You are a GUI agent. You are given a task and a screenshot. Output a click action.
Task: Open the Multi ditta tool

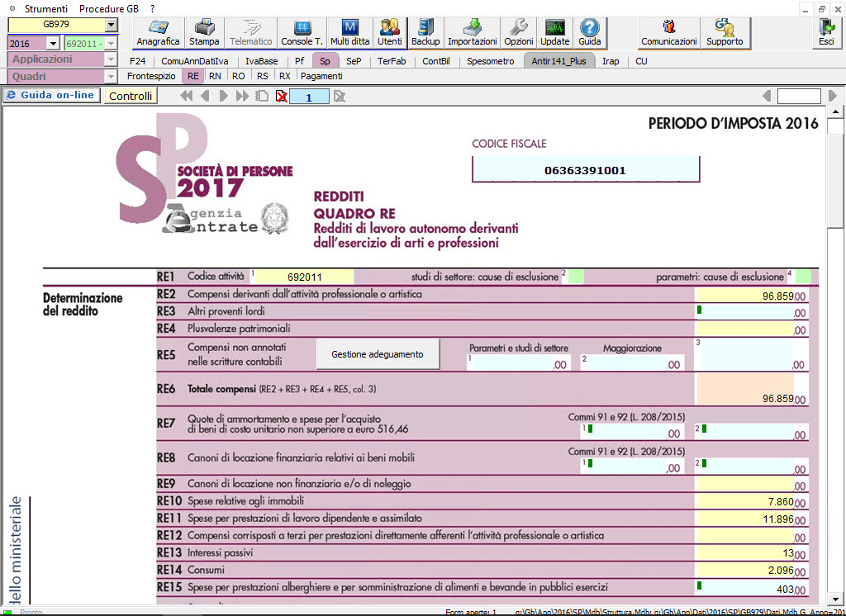[349, 32]
